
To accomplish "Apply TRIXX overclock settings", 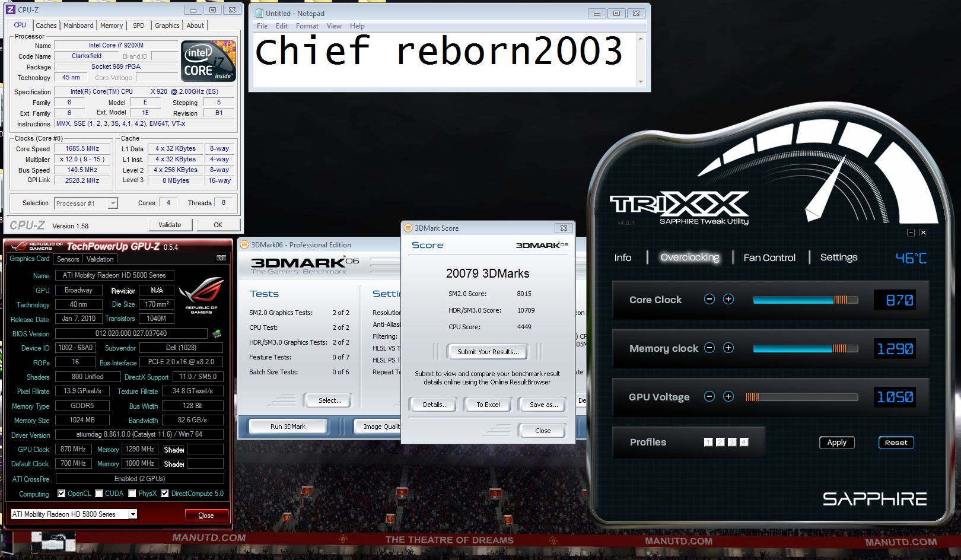I will point(837,443).
